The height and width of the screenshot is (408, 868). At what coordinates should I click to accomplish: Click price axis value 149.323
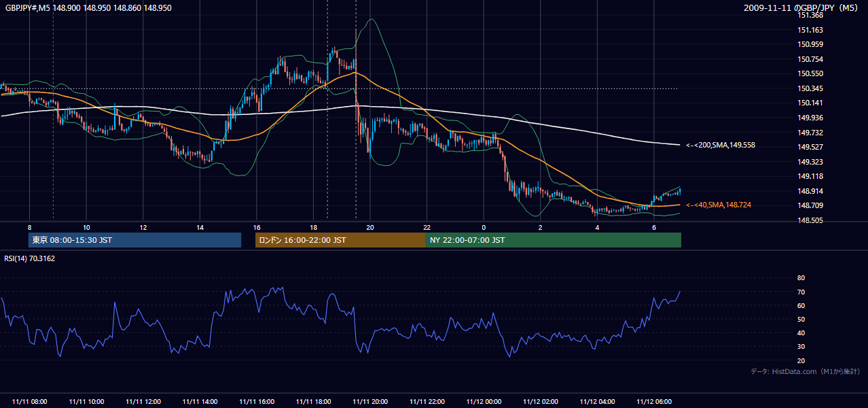click(x=811, y=162)
